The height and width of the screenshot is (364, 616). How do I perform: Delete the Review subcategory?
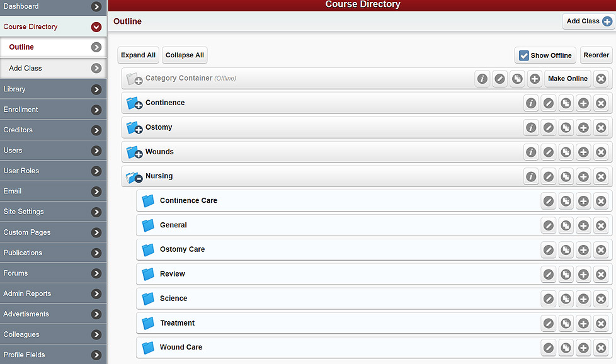[x=601, y=275]
